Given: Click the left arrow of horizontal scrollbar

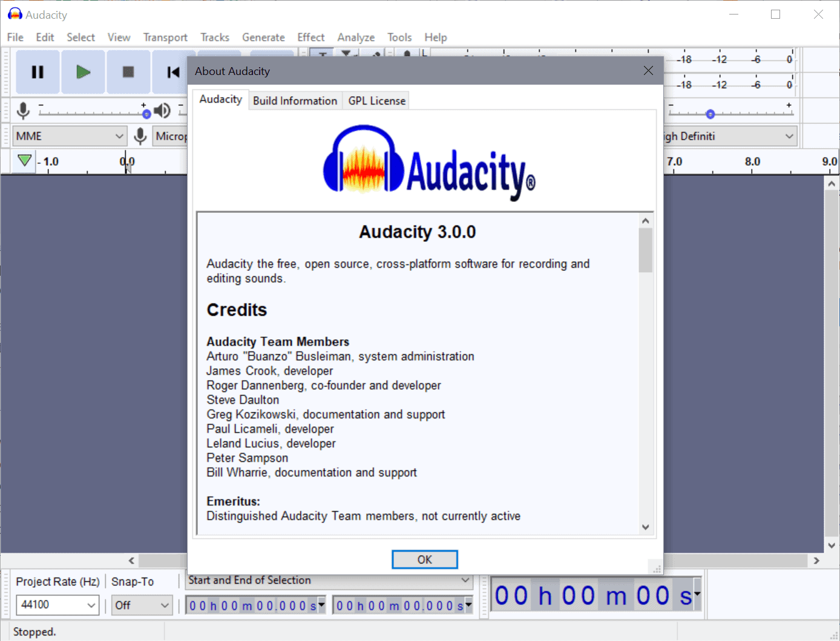Looking at the screenshot, I should coord(131,561).
